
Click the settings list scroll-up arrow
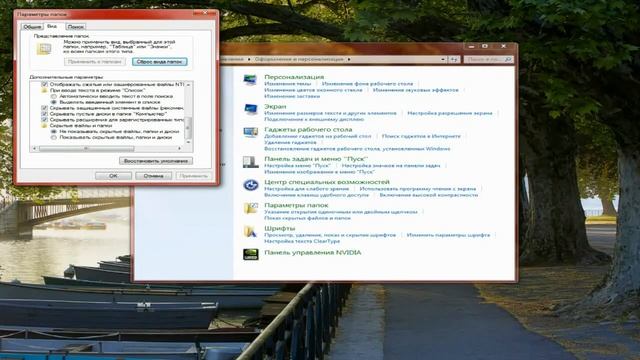(x=188, y=84)
